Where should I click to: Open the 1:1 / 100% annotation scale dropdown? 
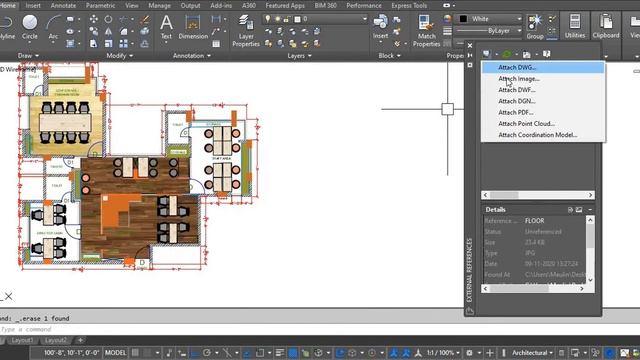pos(443,353)
